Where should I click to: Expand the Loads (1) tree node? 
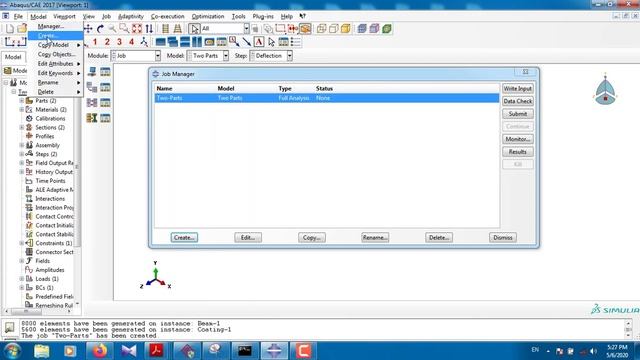22,279
